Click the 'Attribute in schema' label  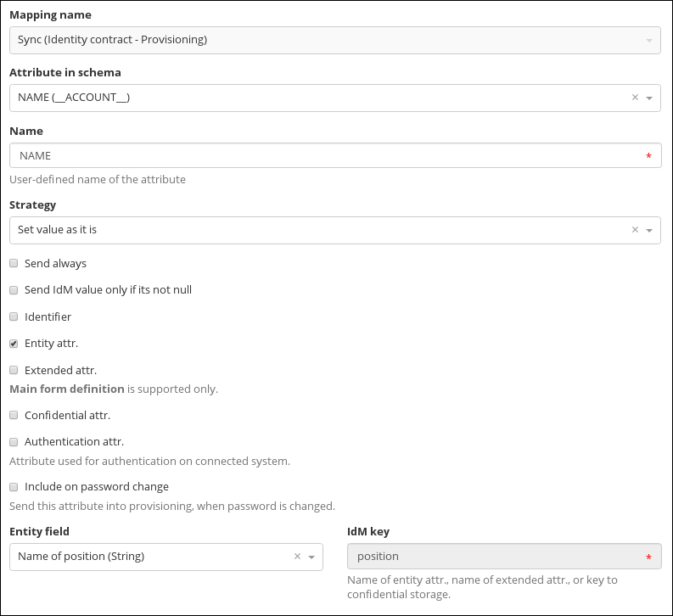[65, 72]
